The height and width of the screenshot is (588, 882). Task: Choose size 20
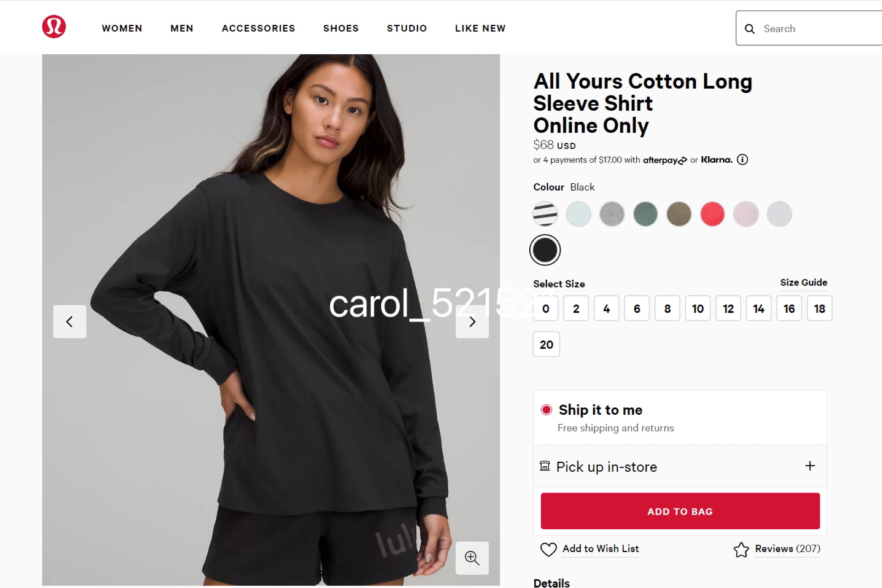tap(546, 344)
